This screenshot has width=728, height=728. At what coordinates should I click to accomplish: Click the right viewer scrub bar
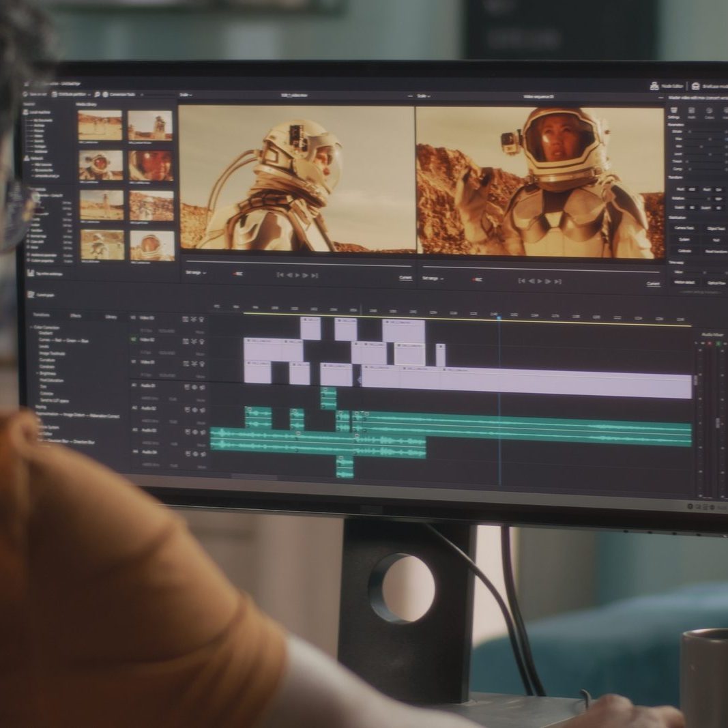[541, 270]
